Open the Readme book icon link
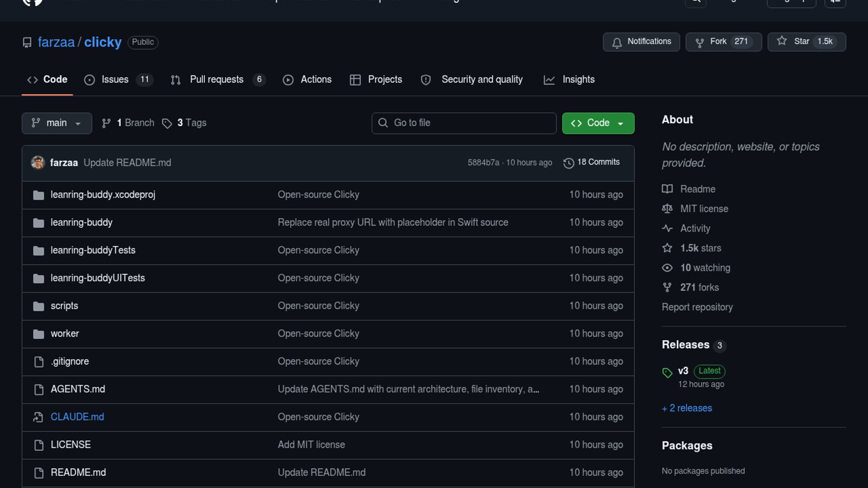Image resolution: width=868 pixels, height=488 pixels. (667, 189)
